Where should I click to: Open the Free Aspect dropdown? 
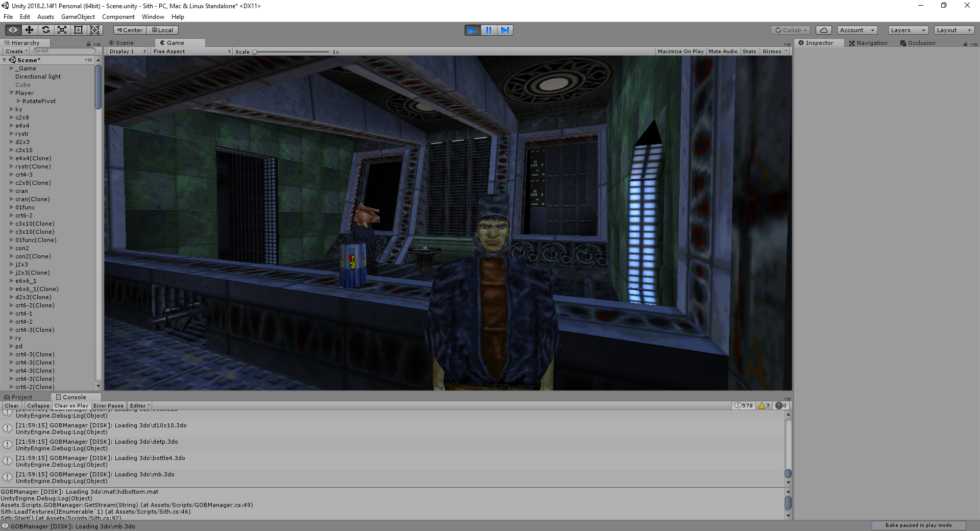pos(192,52)
